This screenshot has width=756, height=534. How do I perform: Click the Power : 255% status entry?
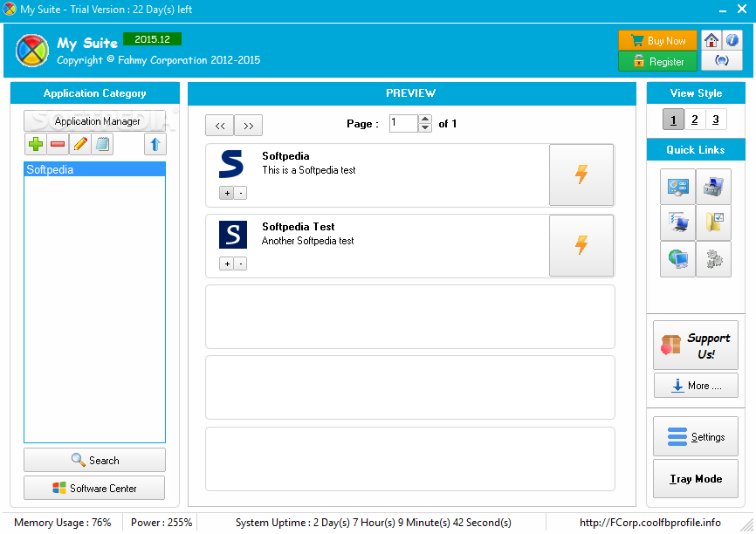tap(162, 523)
